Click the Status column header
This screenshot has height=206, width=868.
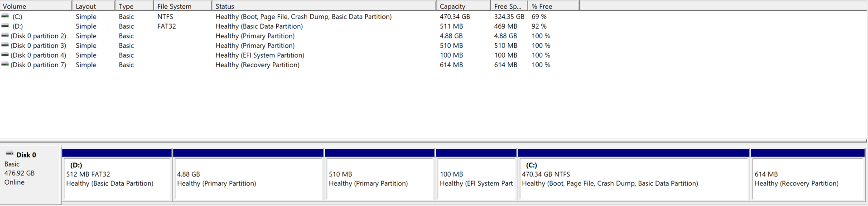click(x=324, y=6)
